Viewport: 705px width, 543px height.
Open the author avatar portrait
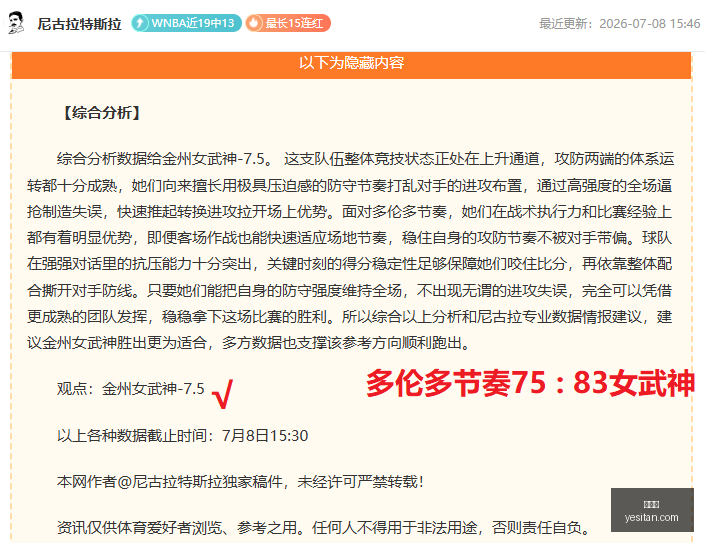pyautogui.click(x=16, y=23)
